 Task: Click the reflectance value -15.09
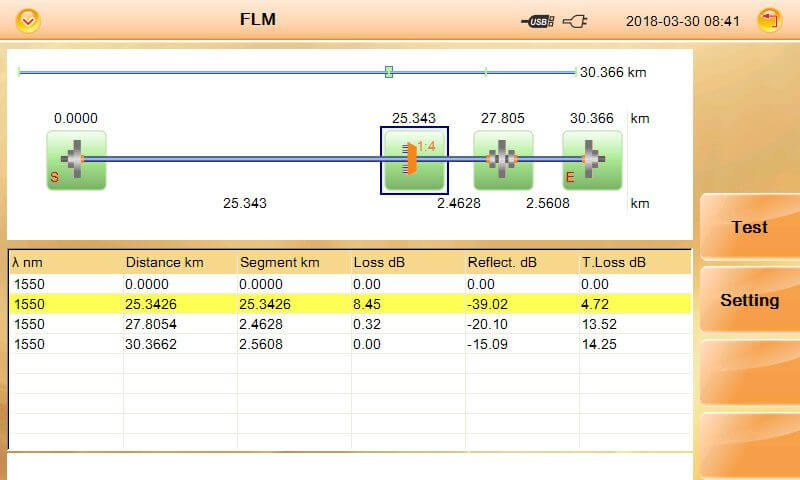tap(487, 344)
